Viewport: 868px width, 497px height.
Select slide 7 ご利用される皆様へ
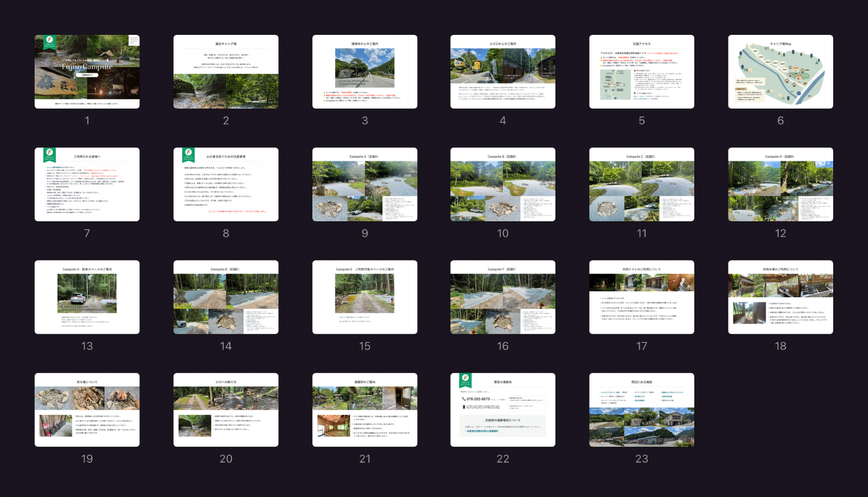(87, 184)
